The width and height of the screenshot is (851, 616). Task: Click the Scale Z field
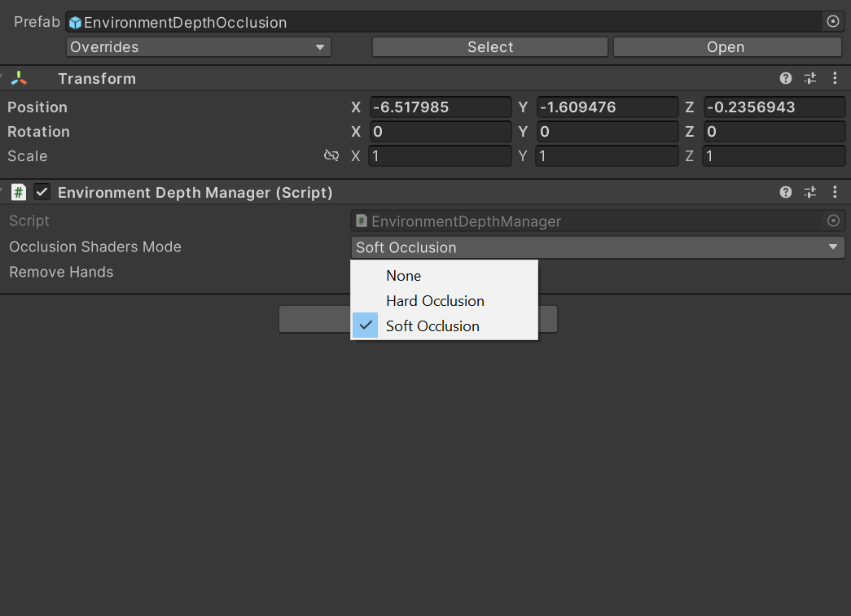click(x=774, y=156)
